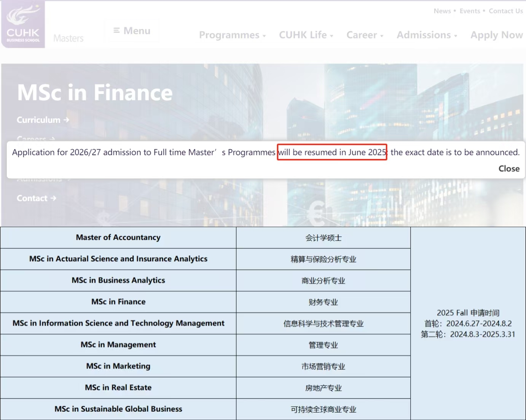The image size is (526, 420).
Task: Select MSc in Information Science and Technology Management
Action: click(118, 323)
